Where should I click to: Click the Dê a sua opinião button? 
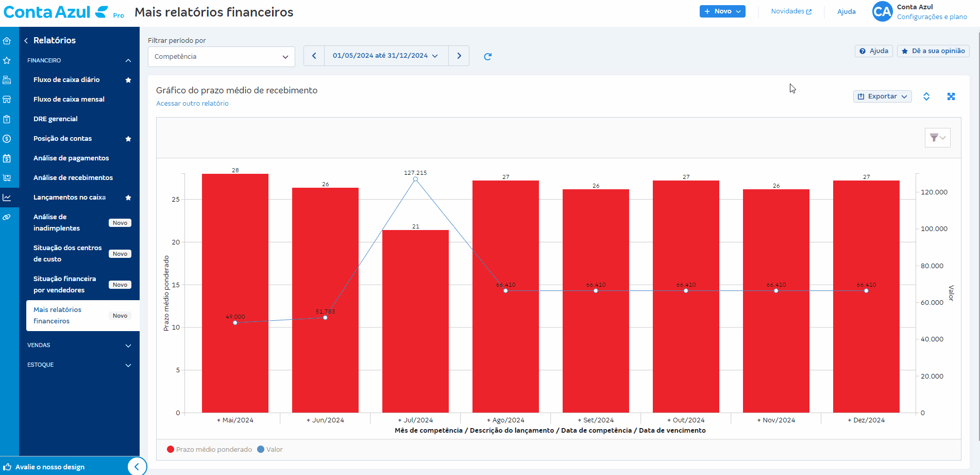[x=933, y=51]
